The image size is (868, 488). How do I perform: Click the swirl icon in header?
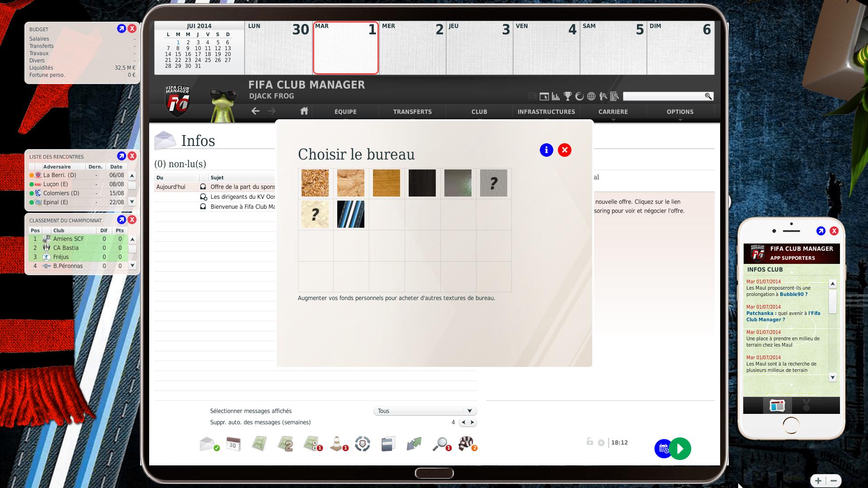pyautogui.click(x=580, y=96)
